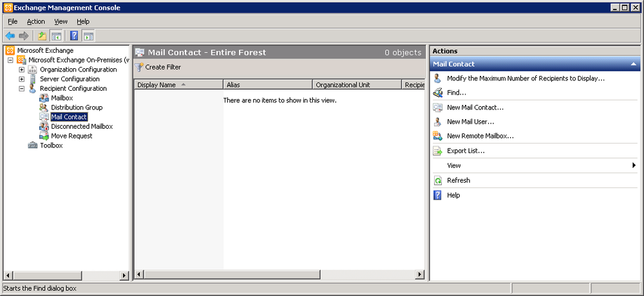Click Export List... action

pos(466,151)
